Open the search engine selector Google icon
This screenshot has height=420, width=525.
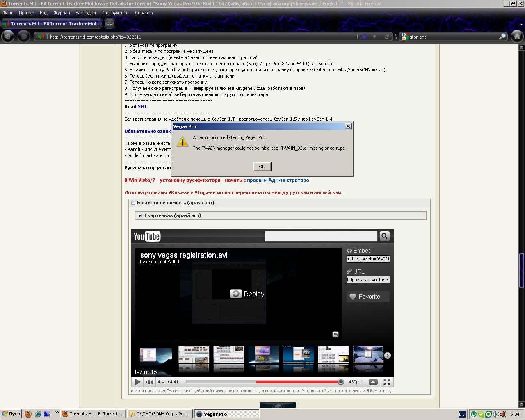coord(404,37)
